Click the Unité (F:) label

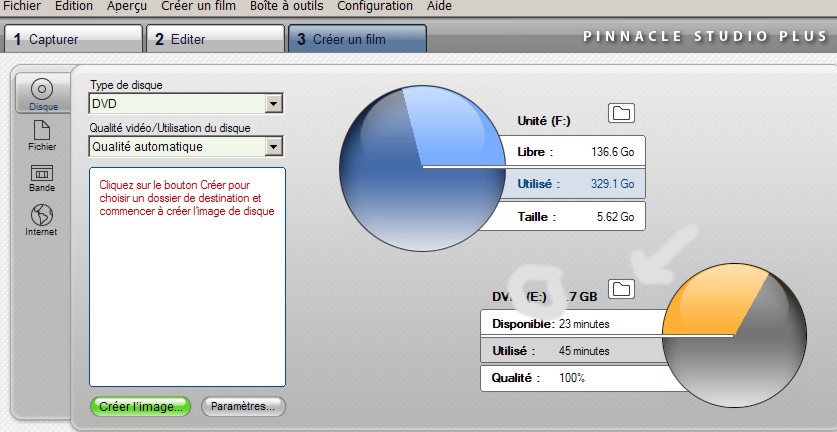544,121
